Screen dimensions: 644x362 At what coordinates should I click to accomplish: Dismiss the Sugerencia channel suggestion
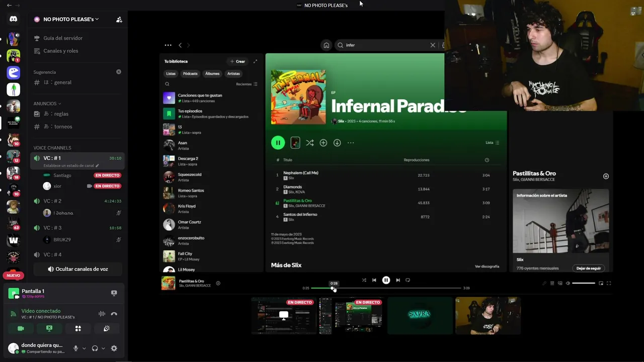tap(119, 72)
